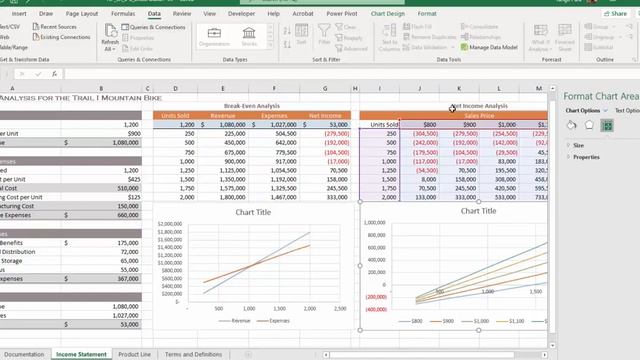Click Manage Data Model
This screenshot has width=640, height=360.
pyautogui.click(x=489, y=47)
